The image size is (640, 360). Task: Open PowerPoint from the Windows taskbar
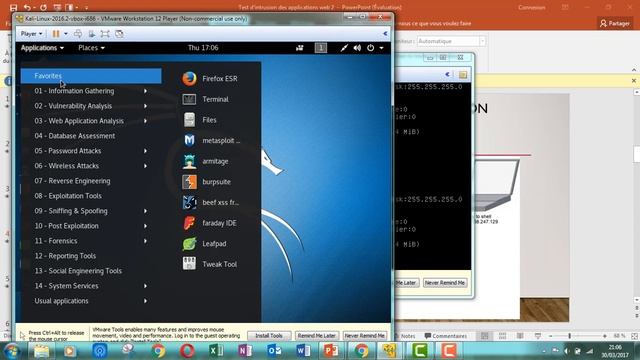coord(331,350)
